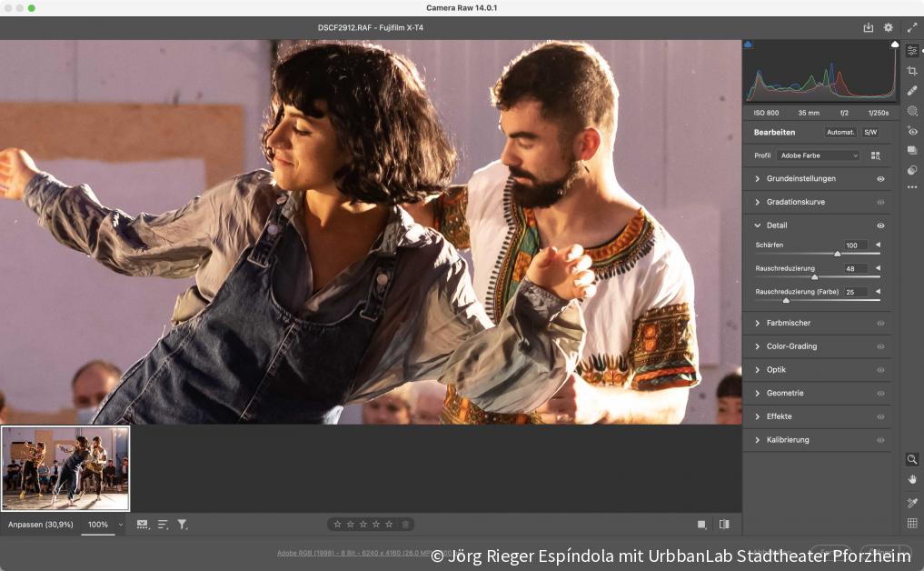
Task: Select the Crop and Rotate tool
Action: (912, 70)
